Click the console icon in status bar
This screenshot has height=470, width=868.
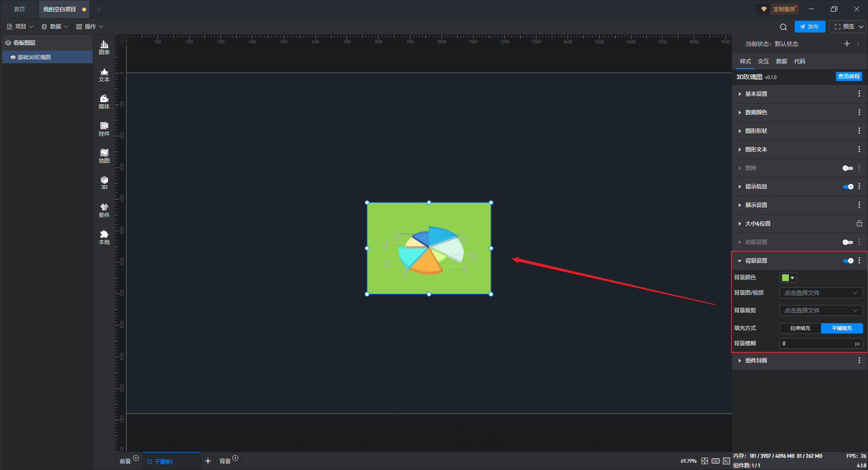[726, 461]
